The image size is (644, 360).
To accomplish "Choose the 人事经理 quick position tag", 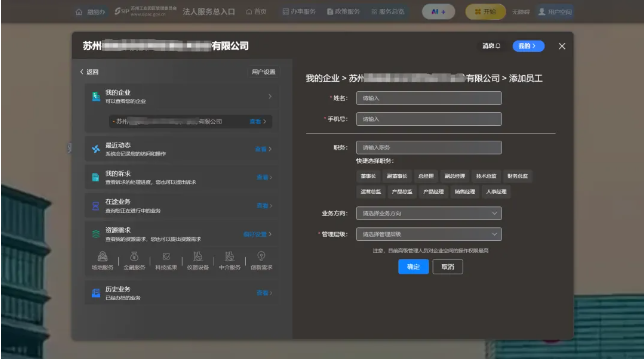I will pos(496,192).
